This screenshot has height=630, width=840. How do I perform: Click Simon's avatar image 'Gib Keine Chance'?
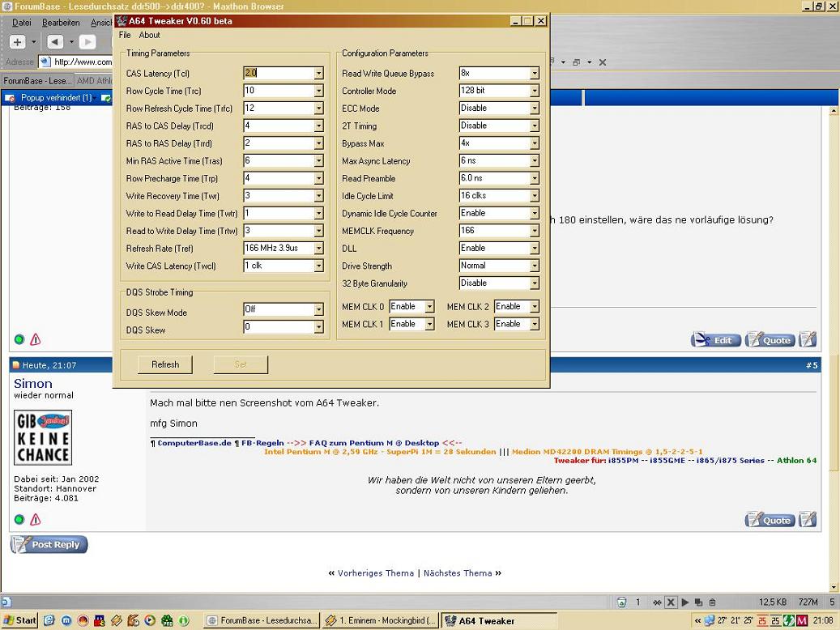pyautogui.click(x=43, y=437)
